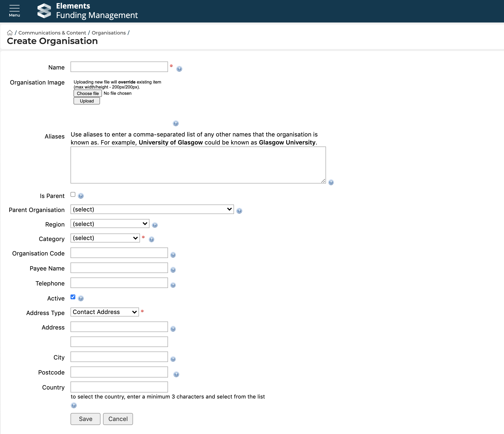Go to Communications & Content breadcrumb
This screenshot has height=434, width=504.
[x=52, y=33]
